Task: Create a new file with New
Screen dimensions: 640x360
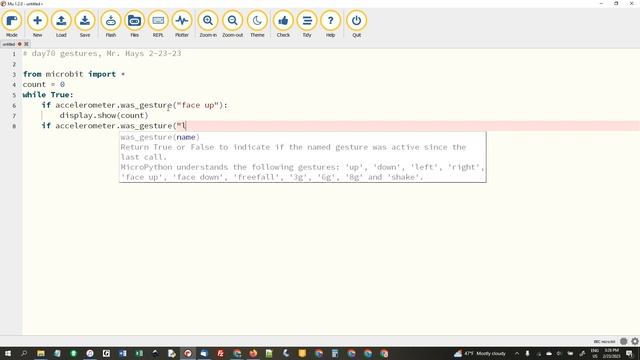Action: pos(37,24)
